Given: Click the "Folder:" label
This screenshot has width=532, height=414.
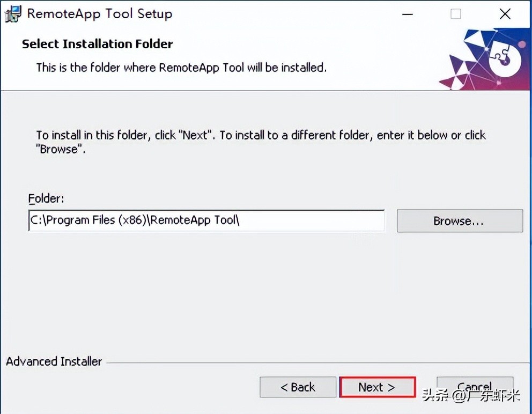Looking at the screenshot, I should [x=46, y=198].
